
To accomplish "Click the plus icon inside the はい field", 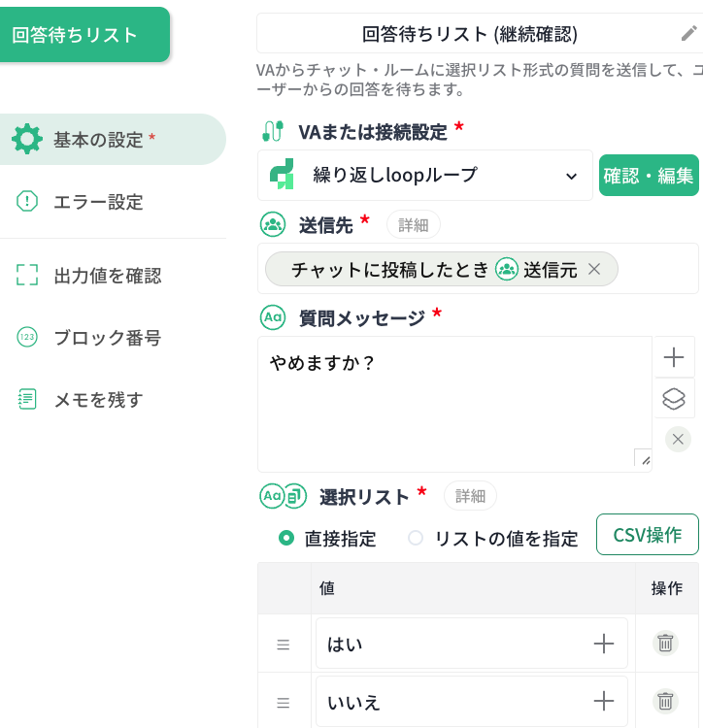I will click(604, 643).
